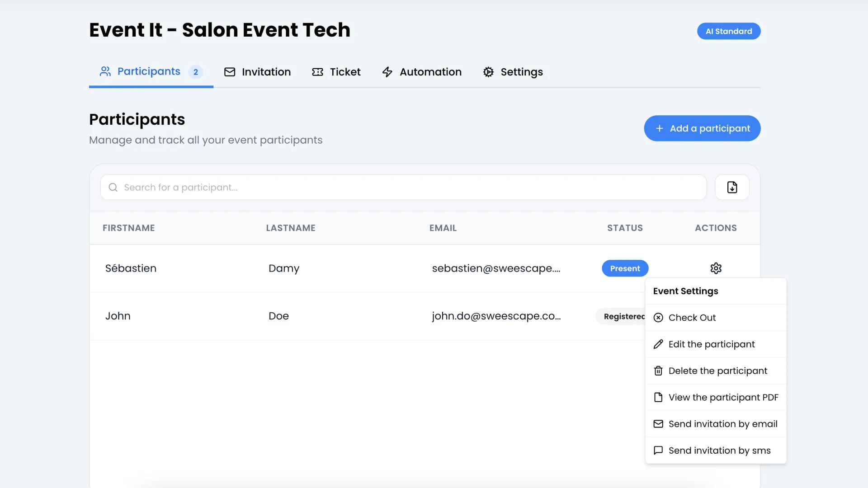Viewport: 868px width, 488px height.
Task: Click the Present status badge
Action: pos(625,268)
